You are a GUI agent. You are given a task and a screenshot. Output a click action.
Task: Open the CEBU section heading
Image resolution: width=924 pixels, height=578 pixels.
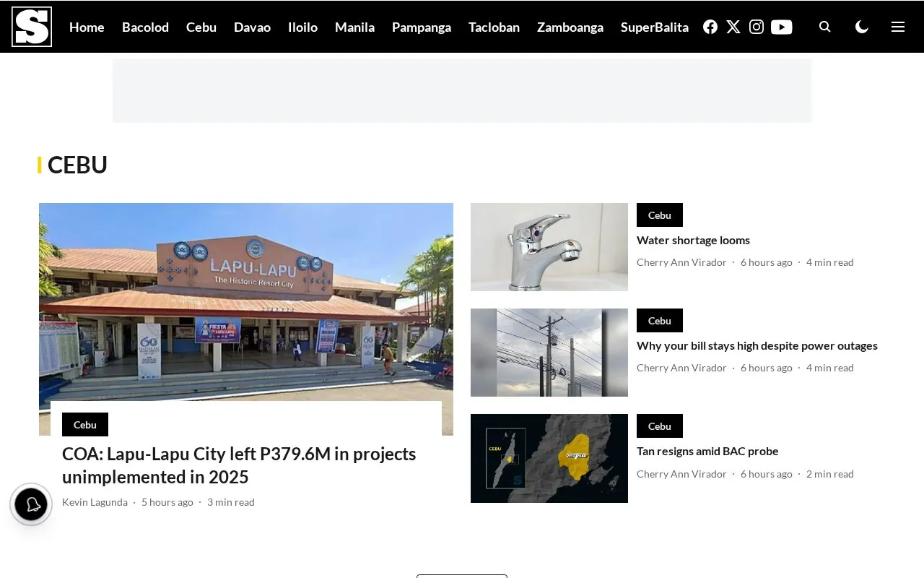pyautogui.click(x=77, y=165)
